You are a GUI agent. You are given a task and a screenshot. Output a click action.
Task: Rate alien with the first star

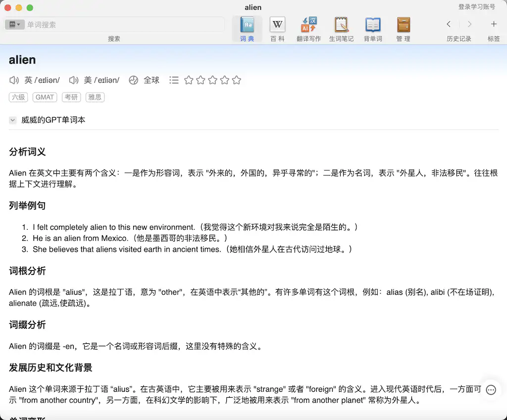click(189, 80)
